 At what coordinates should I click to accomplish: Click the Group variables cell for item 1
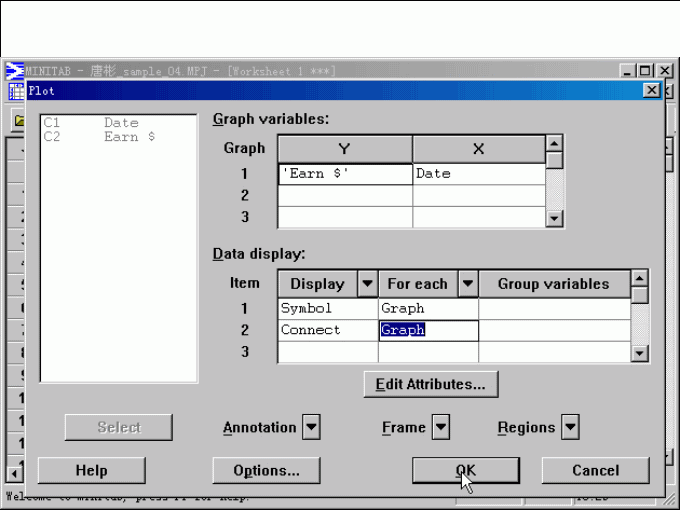tap(553, 309)
